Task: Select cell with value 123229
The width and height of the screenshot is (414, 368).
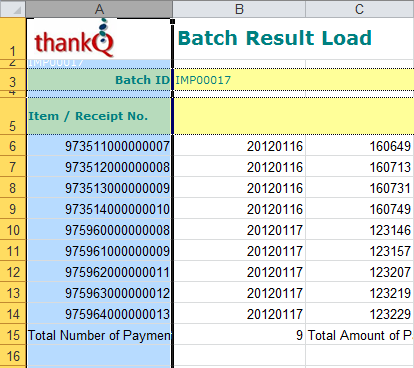Action: (x=360, y=314)
